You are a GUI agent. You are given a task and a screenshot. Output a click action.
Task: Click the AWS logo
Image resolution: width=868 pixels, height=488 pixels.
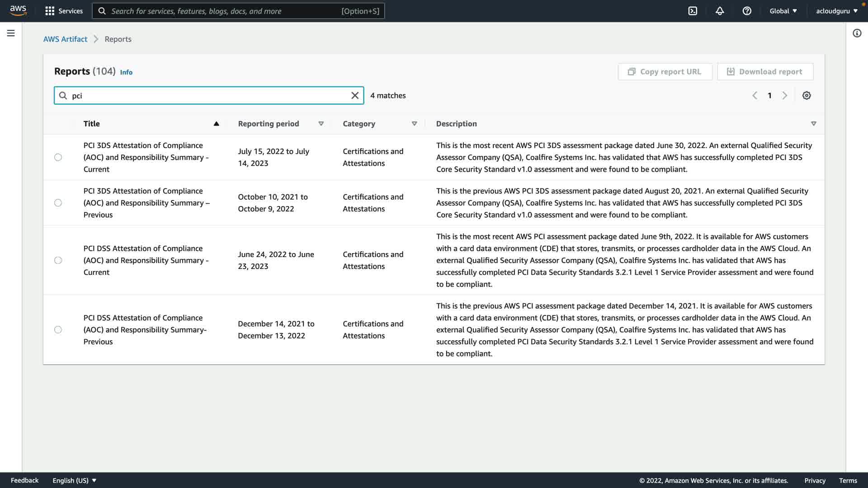point(18,10)
